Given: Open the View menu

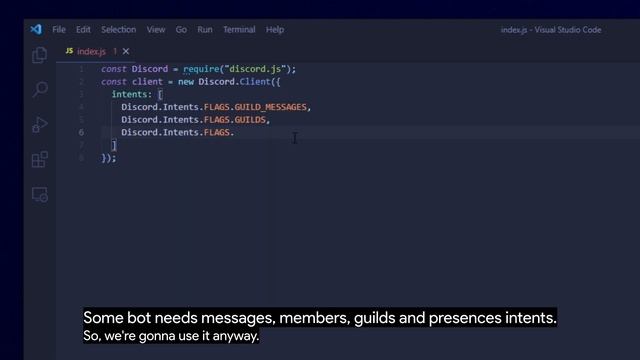Looking at the screenshot, I should click(156, 29).
